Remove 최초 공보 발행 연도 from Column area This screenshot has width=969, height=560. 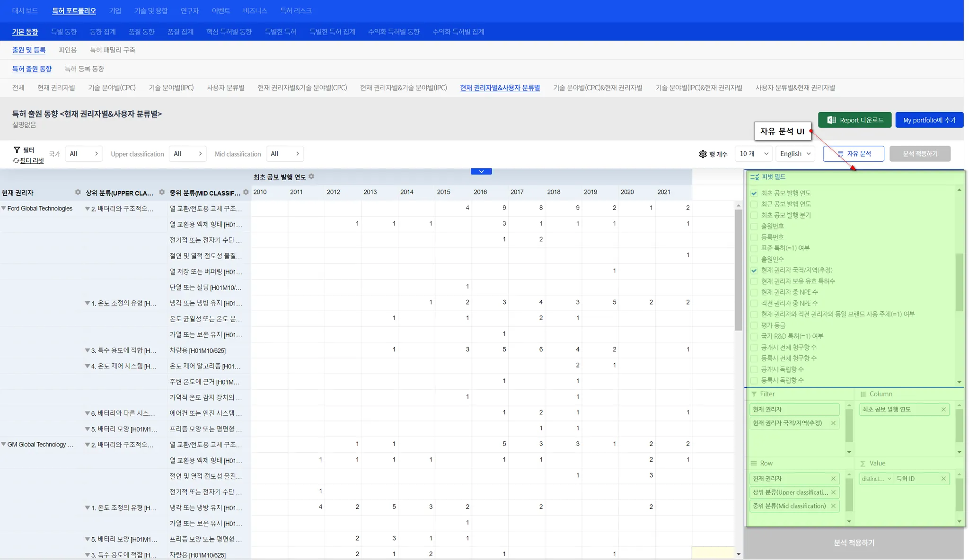(943, 410)
